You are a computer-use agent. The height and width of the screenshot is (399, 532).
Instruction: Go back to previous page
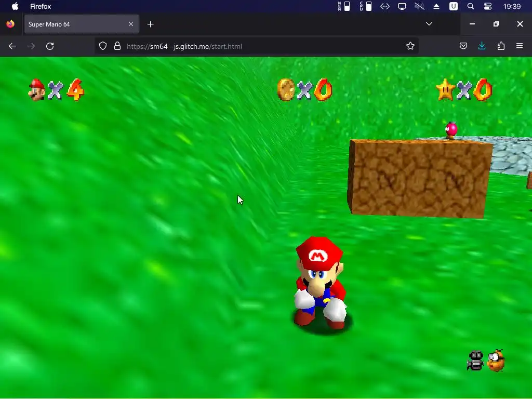pyautogui.click(x=12, y=46)
